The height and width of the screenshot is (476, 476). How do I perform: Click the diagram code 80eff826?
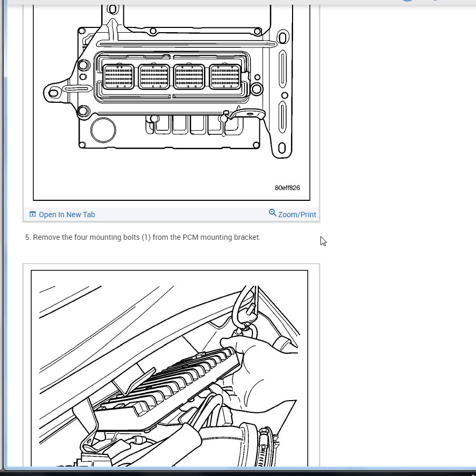click(x=287, y=188)
